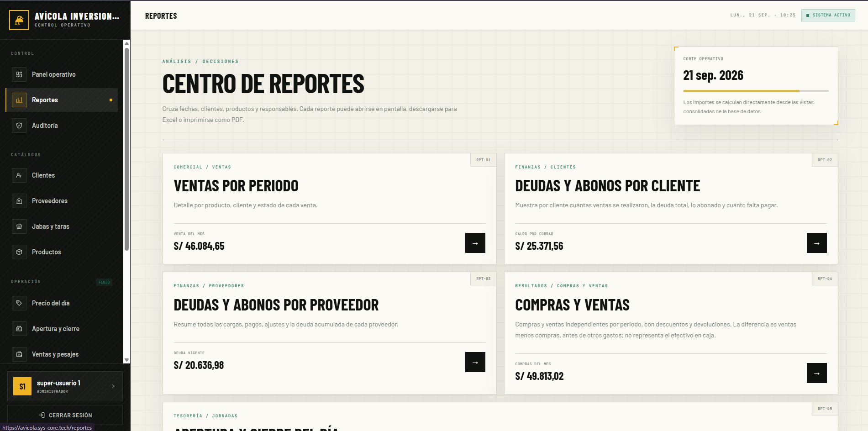Open Clientes user icon in sidebar
This screenshot has height=431, width=868.
(x=19, y=175)
